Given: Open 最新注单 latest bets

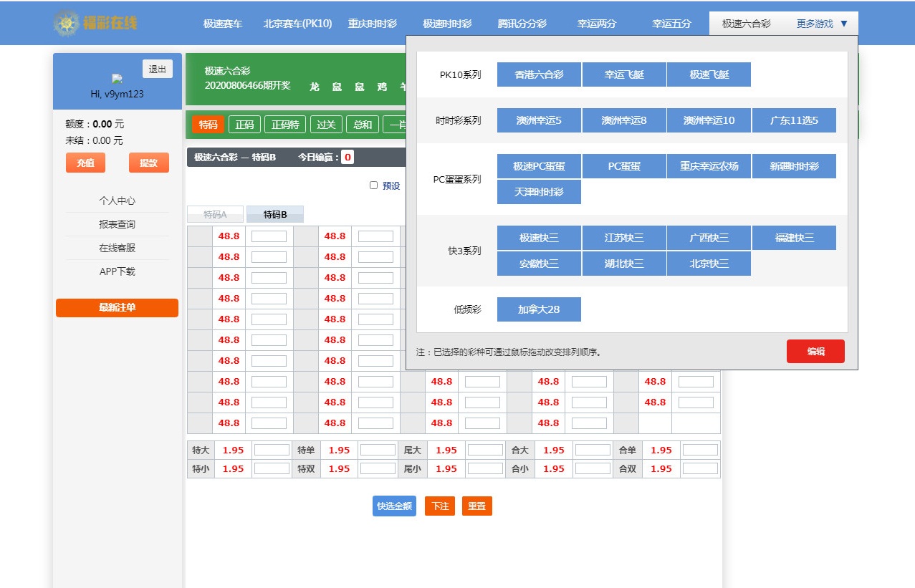Looking at the screenshot, I should point(116,308).
